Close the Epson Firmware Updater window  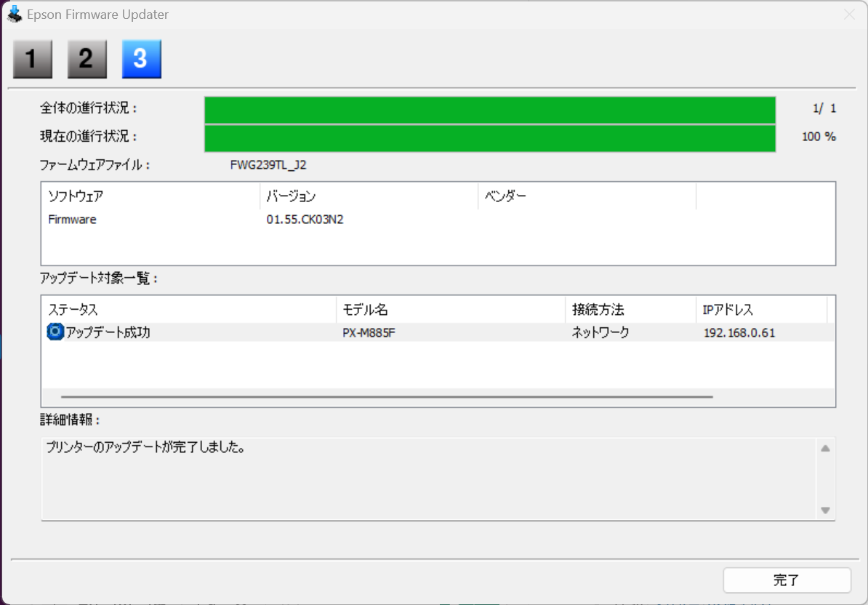(x=849, y=15)
